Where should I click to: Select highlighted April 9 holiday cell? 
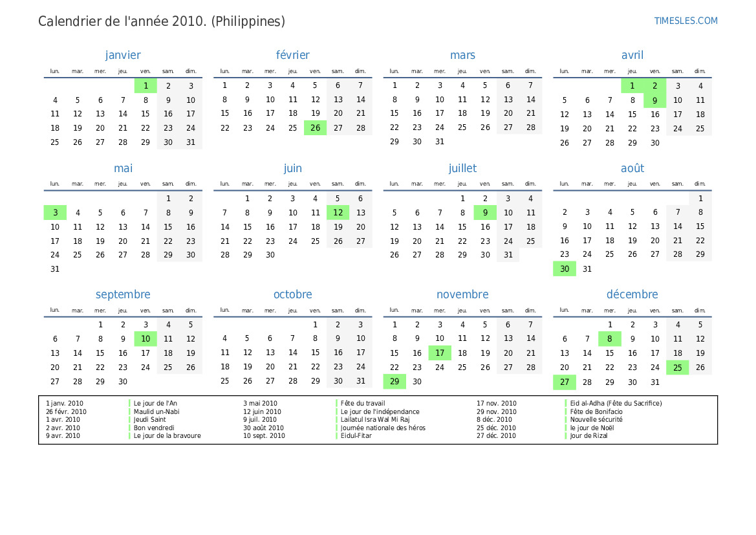654,100
